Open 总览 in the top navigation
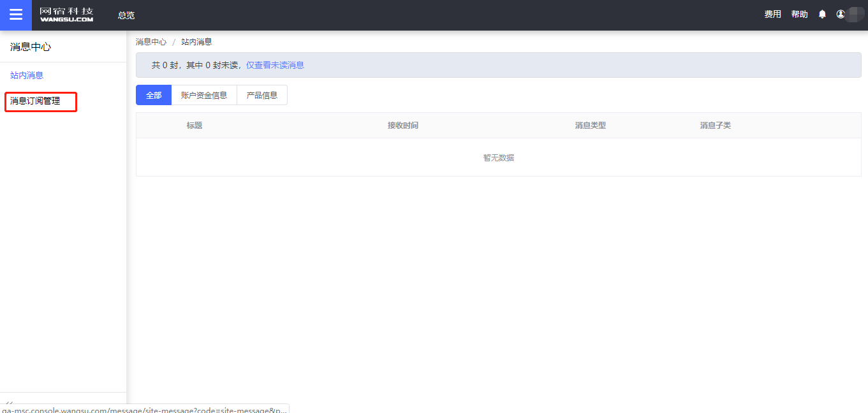The image size is (868, 413). click(x=126, y=15)
